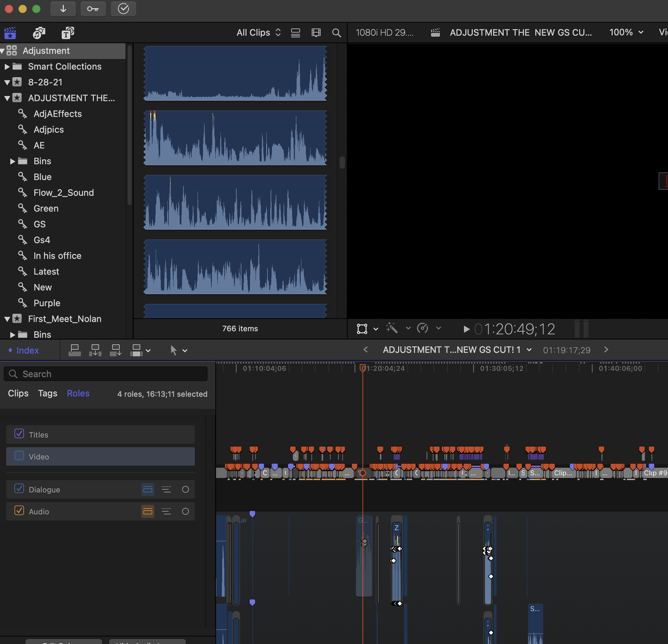Switch to the Tags tab in Index
This screenshot has height=644, width=668.
tap(47, 393)
